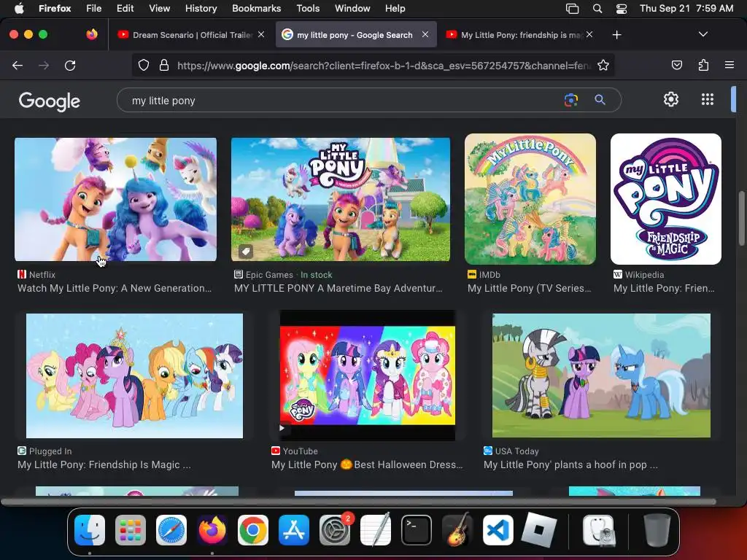Click the shield tracking protection icon
Viewport: 747px width, 560px height.
coord(144,65)
